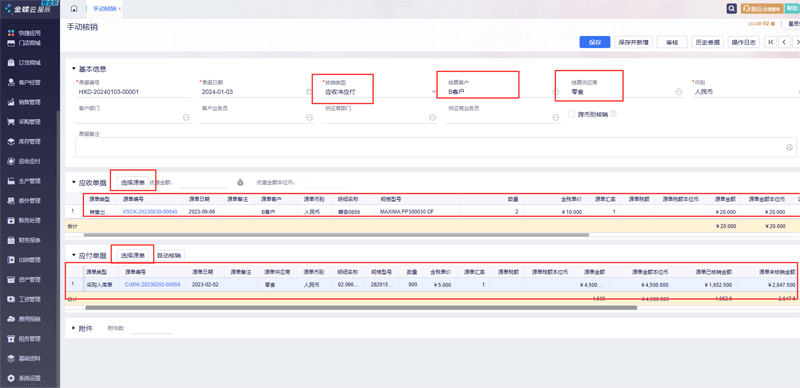
Task: Select the cell 'MAXIMA PP300030 DF'
Action: pos(417,211)
